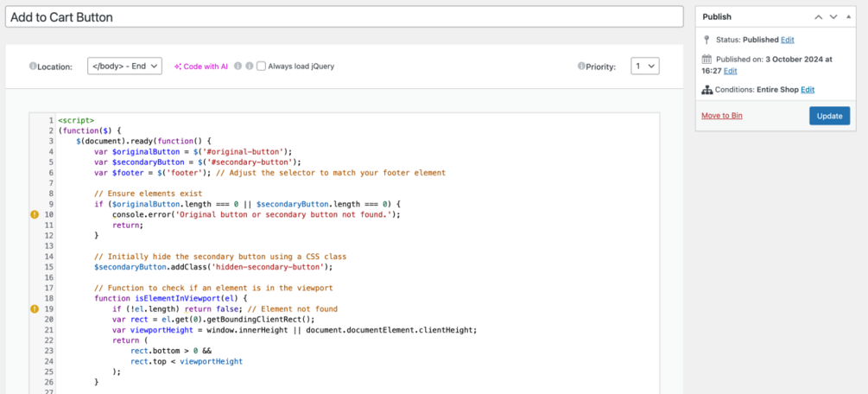This screenshot has height=394, width=868.
Task: Click the Conditions hierarchy icon
Action: (x=706, y=90)
